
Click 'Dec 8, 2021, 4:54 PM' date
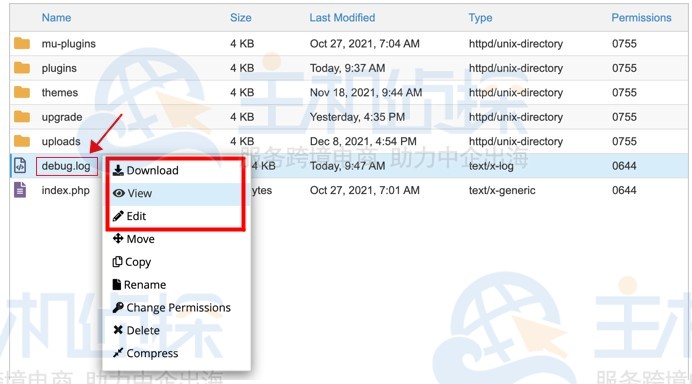click(x=363, y=142)
